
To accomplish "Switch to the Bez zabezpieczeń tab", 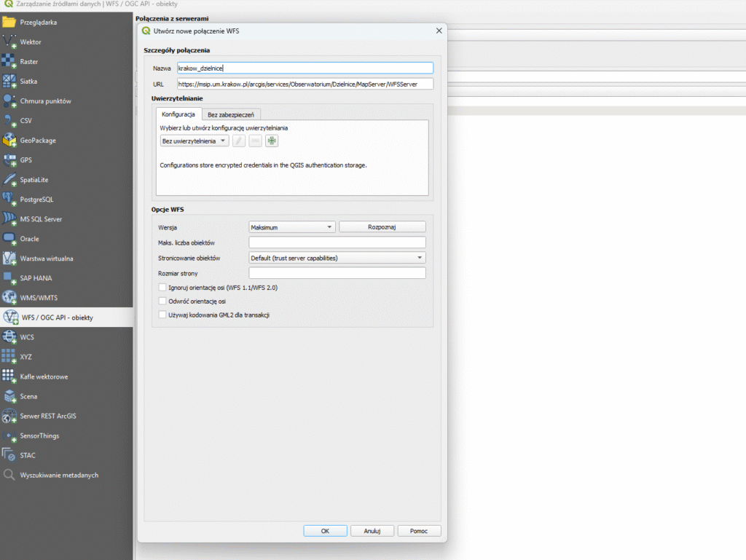I will click(x=230, y=114).
